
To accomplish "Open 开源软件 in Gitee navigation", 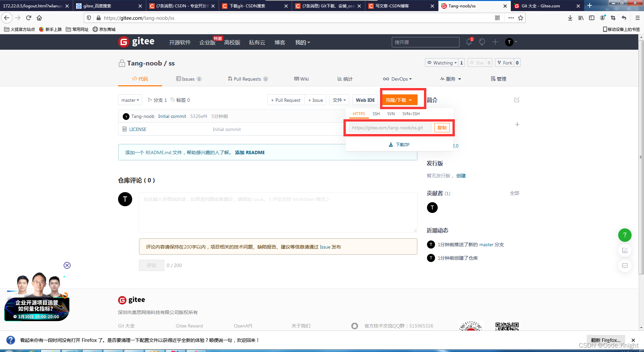I will point(180,42).
